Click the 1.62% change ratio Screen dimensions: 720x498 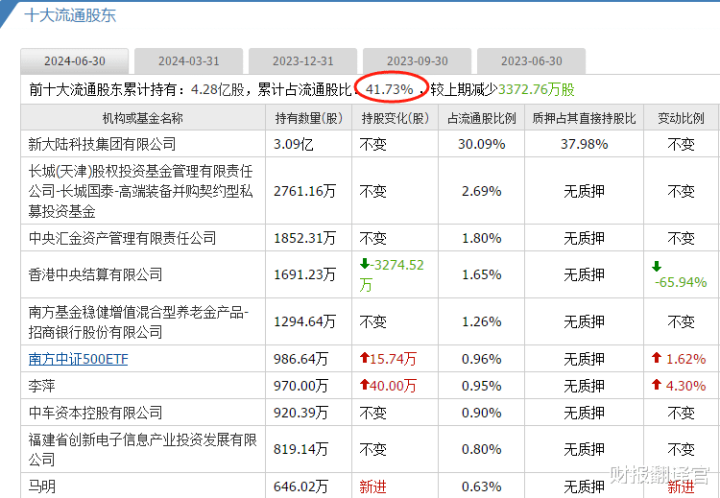(x=686, y=359)
